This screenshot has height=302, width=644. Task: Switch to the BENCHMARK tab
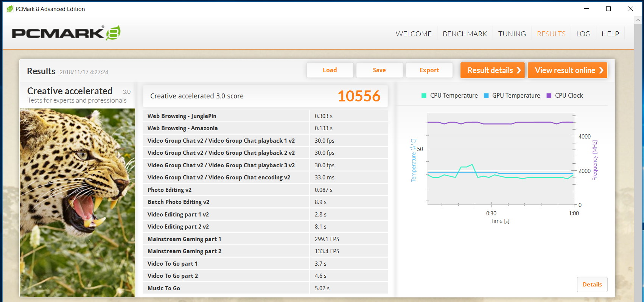click(x=465, y=34)
